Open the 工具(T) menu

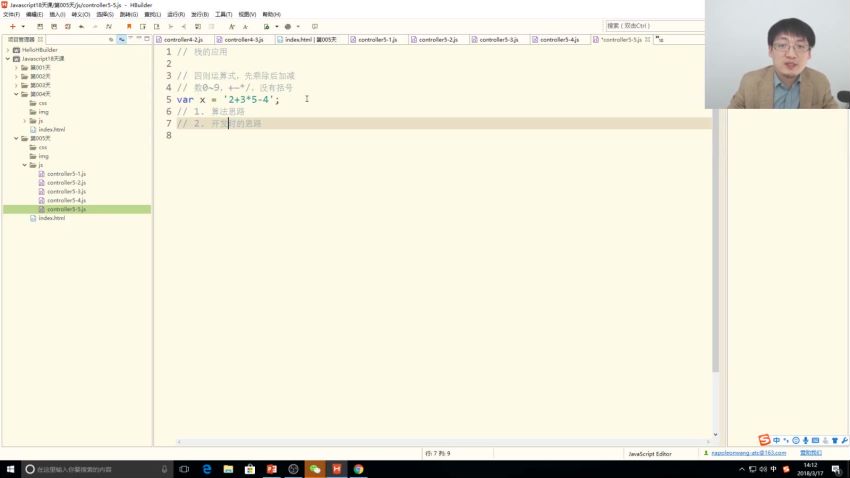point(222,14)
